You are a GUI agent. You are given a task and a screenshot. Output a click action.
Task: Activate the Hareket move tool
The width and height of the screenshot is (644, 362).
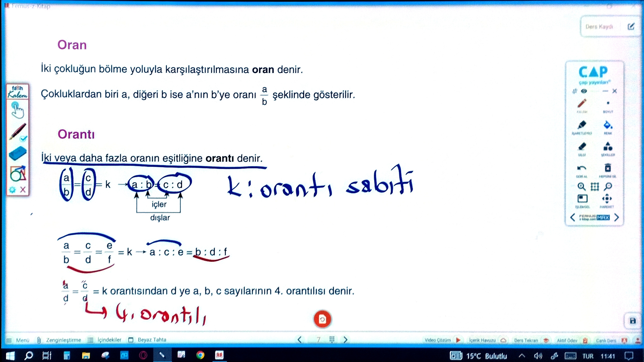[607, 199]
